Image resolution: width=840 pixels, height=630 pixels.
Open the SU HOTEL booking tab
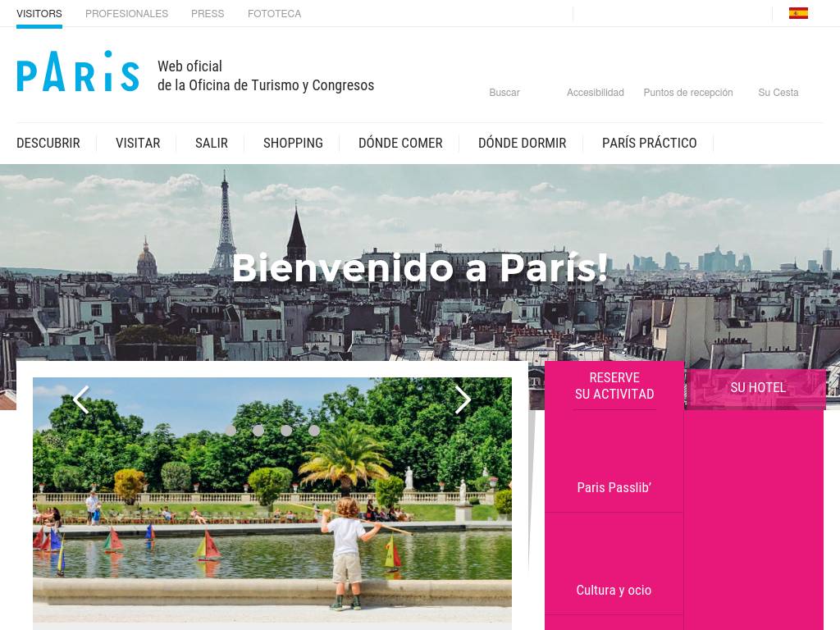[758, 388]
